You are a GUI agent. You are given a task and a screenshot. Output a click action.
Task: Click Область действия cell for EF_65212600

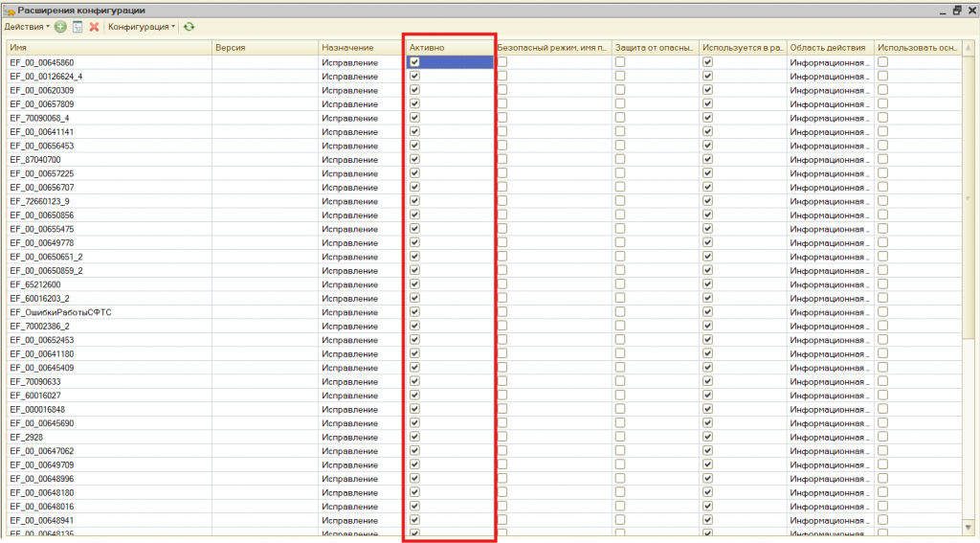coord(829,284)
